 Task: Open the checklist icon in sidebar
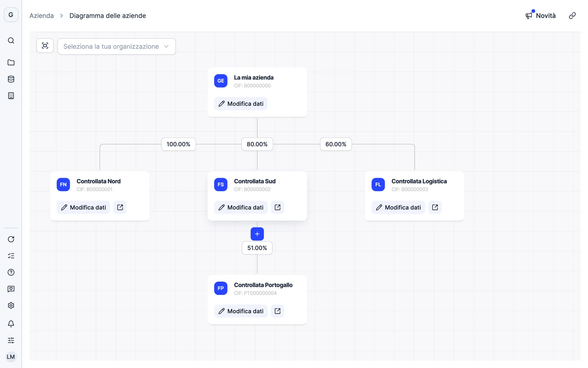click(x=11, y=256)
